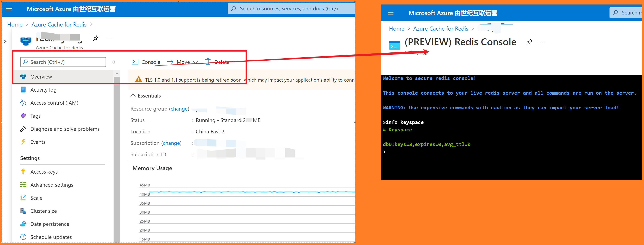The width and height of the screenshot is (644, 245).
Task: Open Access keys settings
Action: tap(44, 172)
